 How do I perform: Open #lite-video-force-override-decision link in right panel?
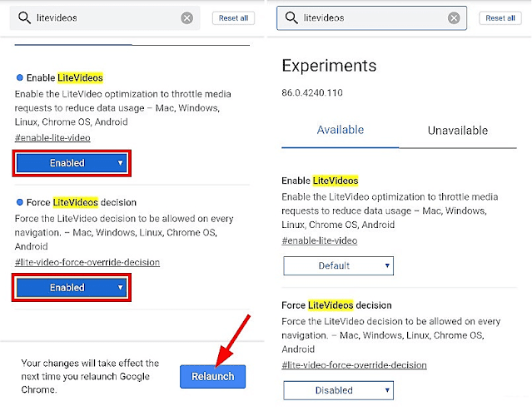[x=354, y=365]
